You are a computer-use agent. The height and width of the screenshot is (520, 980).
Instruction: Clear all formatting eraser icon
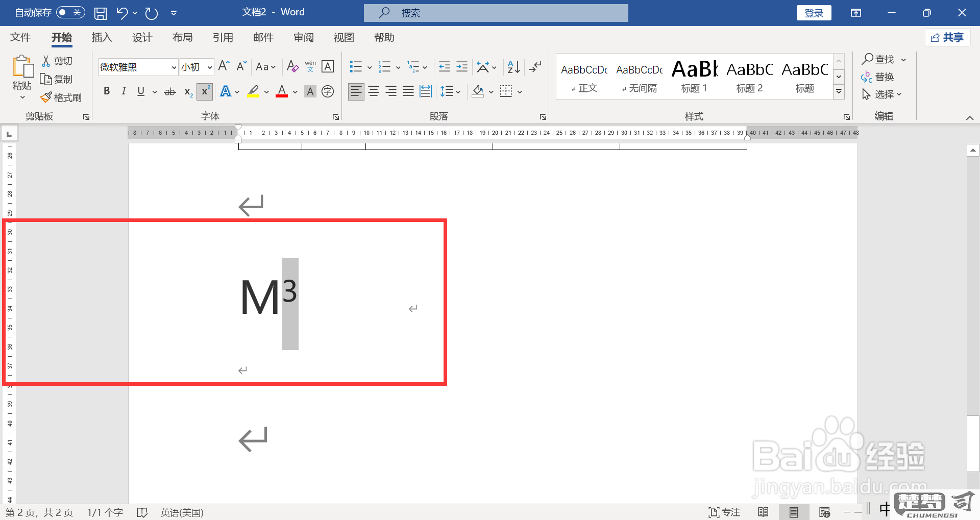tap(292, 66)
